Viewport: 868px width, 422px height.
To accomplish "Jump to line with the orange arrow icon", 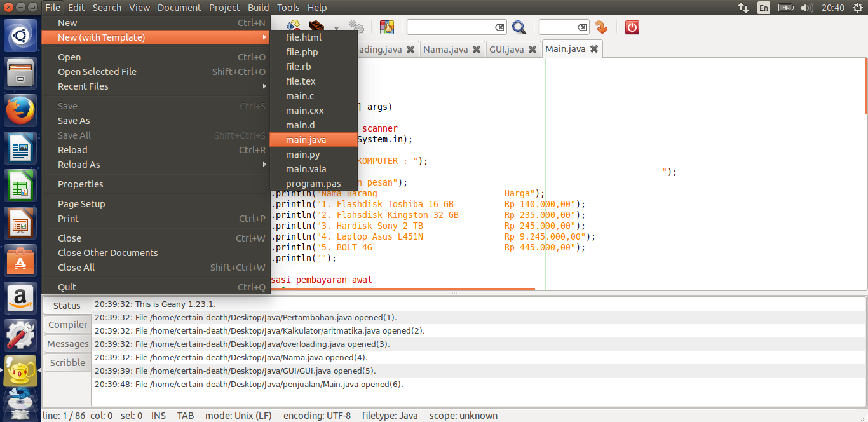I will (x=601, y=27).
